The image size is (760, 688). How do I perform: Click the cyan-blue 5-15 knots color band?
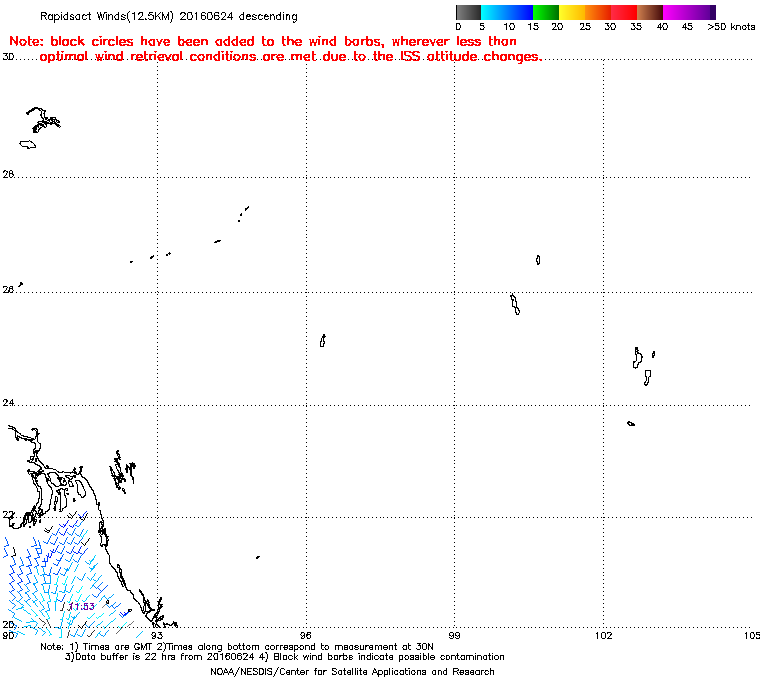click(507, 12)
